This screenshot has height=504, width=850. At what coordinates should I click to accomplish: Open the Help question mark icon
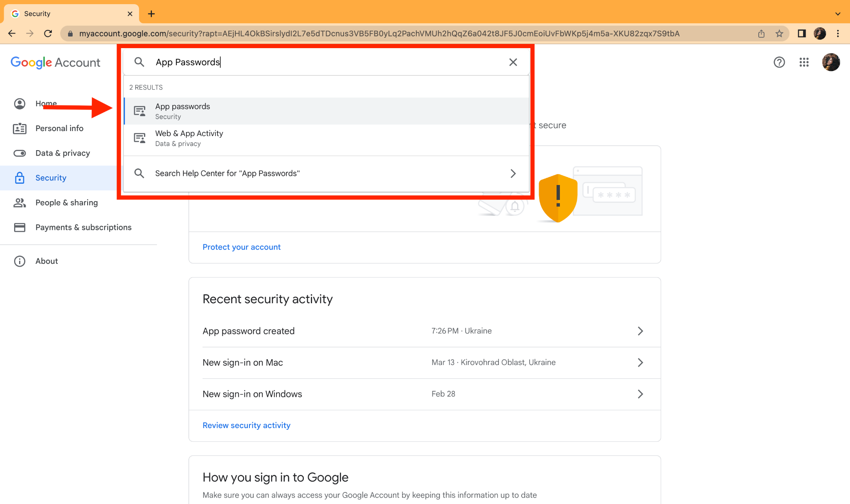779,62
